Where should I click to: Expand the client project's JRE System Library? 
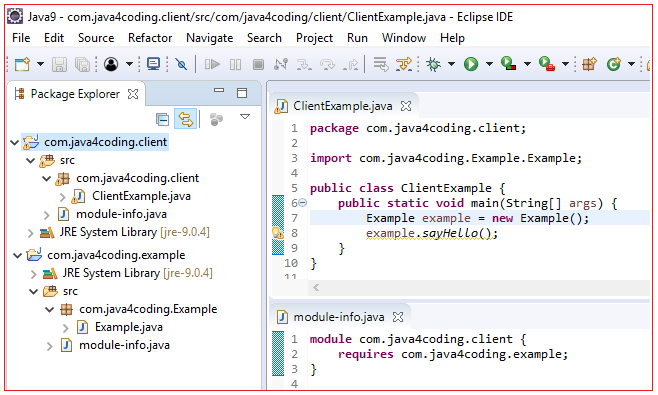point(30,233)
